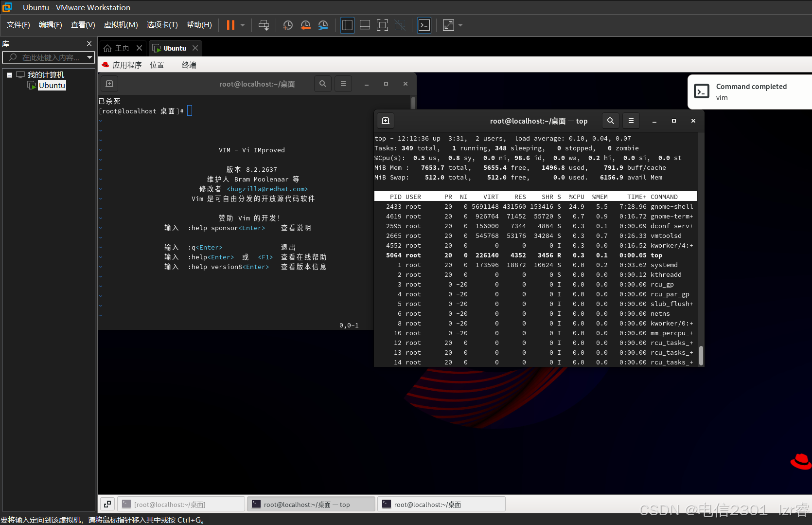Open the 位置 menu in guest
This screenshot has height=525, width=812.
click(x=157, y=65)
